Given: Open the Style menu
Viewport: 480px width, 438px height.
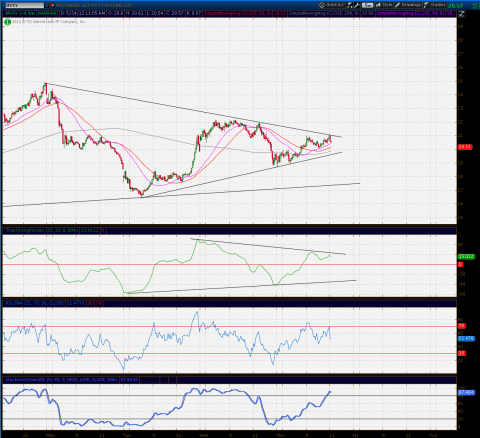Looking at the screenshot, I should [384, 5].
